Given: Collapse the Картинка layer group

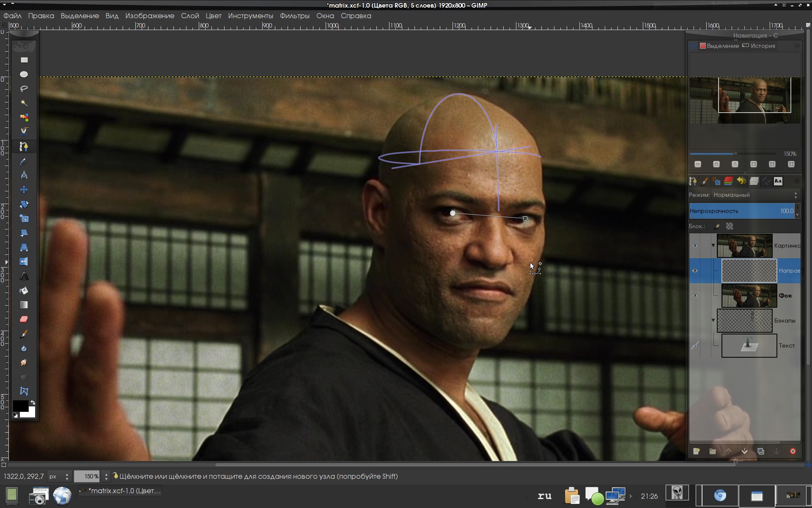Looking at the screenshot, I should [x=713, y=246].
